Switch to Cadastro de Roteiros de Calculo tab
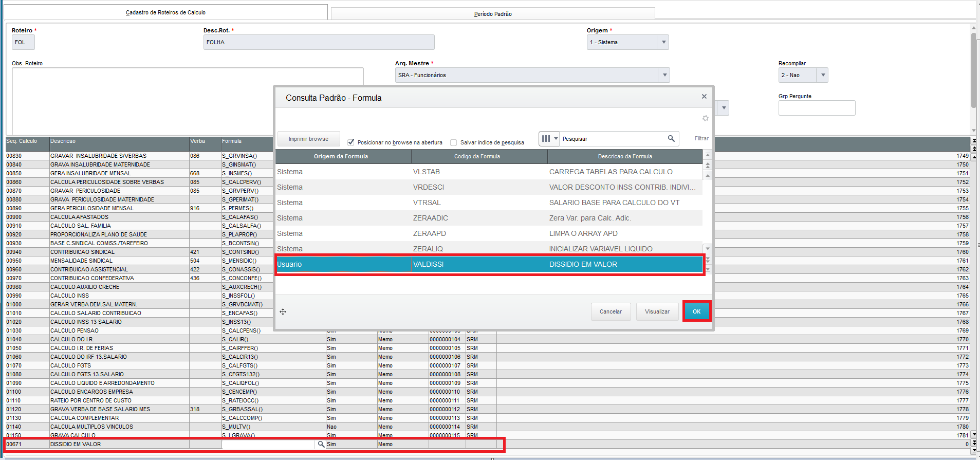The width and height of the screenshot is (980, 460). [x=165, y=12]
